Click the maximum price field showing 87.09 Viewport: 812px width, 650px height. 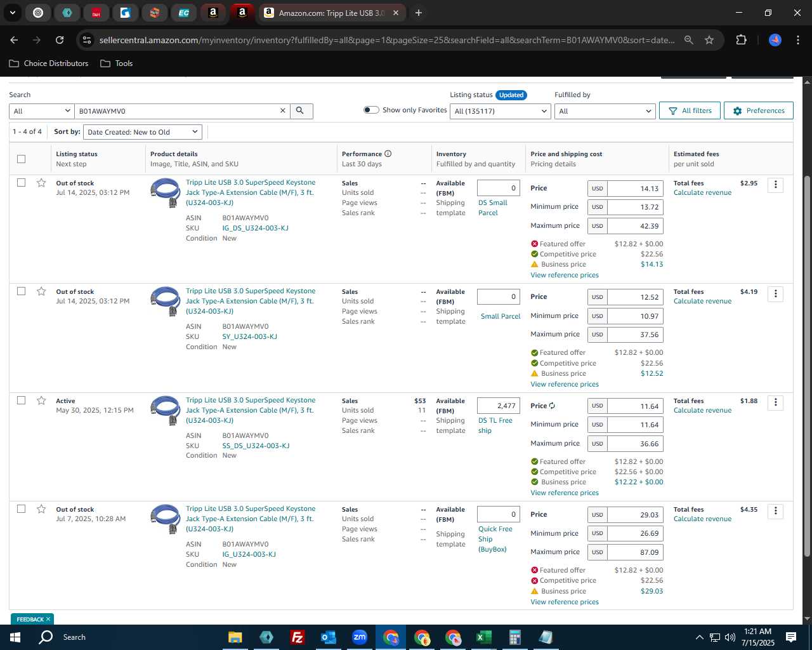(635, 552)
